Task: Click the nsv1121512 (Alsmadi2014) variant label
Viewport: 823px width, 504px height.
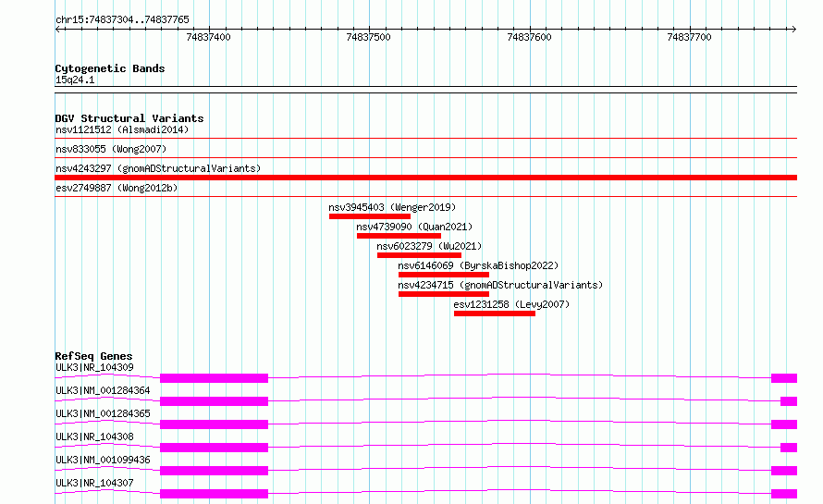Action: coord(122,129)
